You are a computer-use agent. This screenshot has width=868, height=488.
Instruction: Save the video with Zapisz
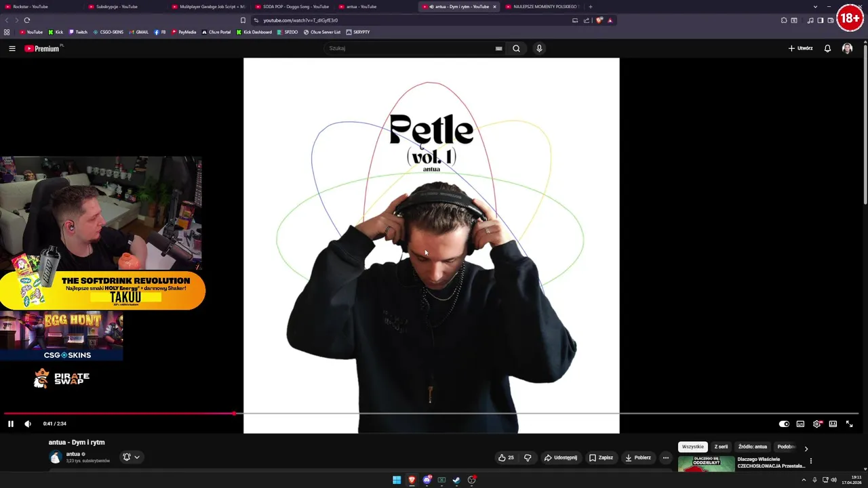(601, 457)
